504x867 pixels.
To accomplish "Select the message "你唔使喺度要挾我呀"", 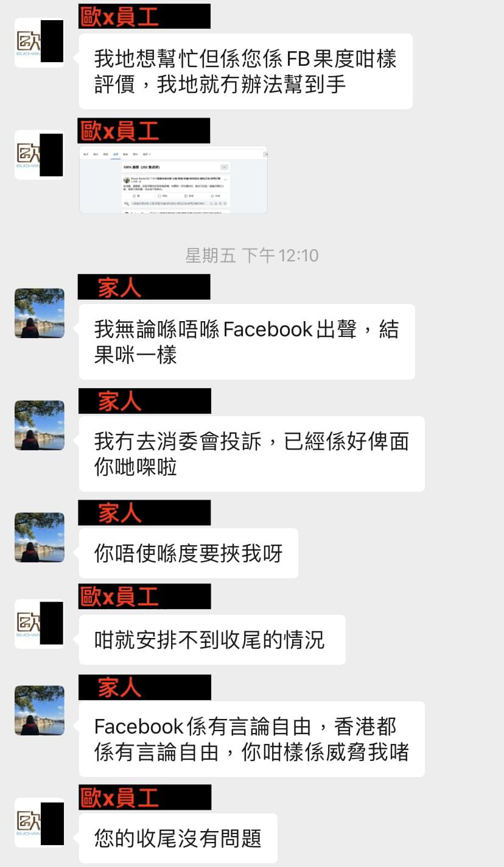I will 189,553.
